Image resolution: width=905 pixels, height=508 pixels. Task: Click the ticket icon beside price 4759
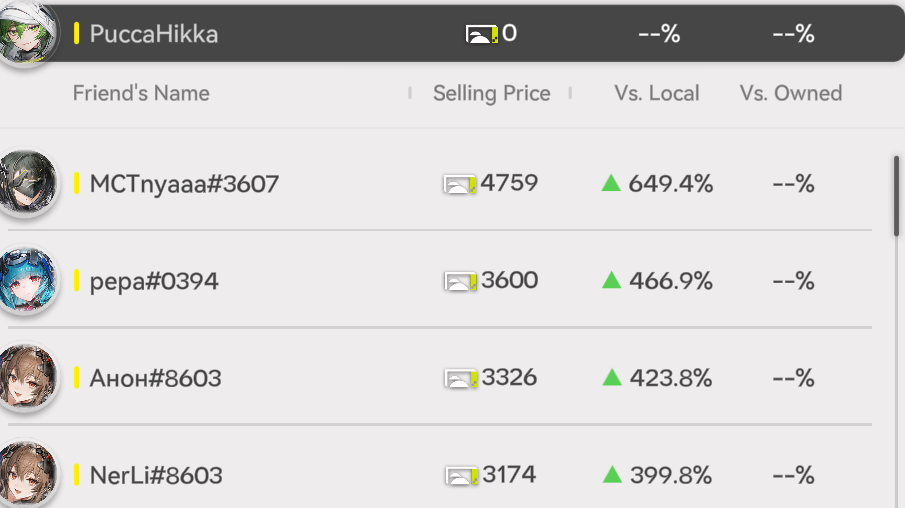460,184
